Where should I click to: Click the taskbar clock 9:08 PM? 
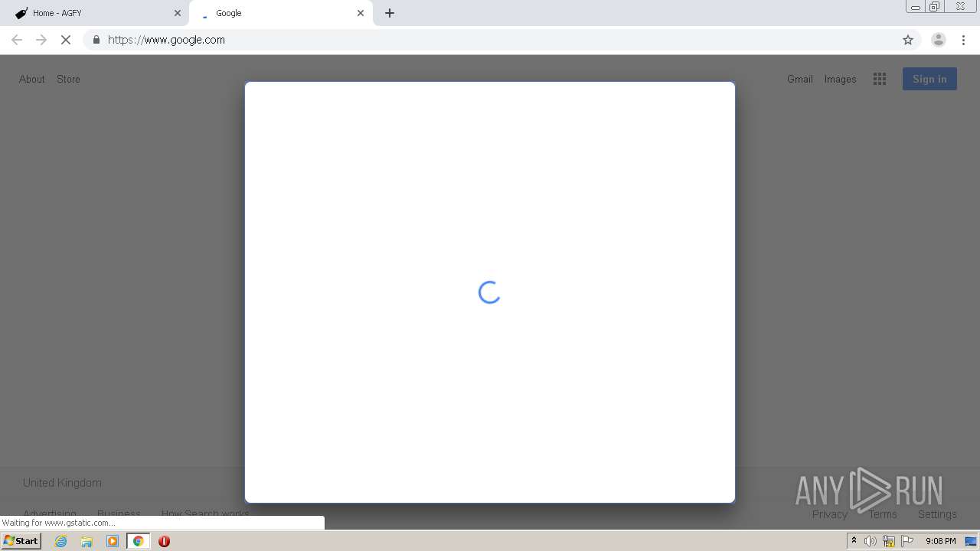pyautogui.click(x=940, y=541)
